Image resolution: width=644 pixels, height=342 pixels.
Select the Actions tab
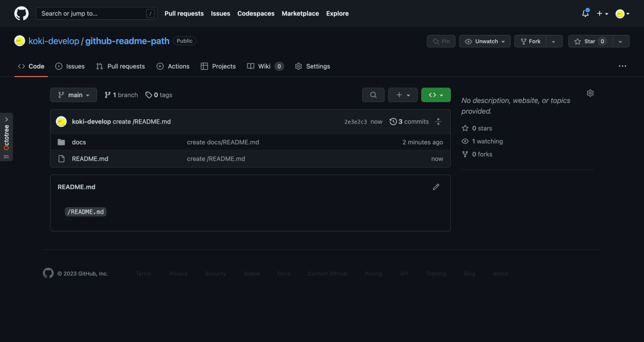[173, 66]
